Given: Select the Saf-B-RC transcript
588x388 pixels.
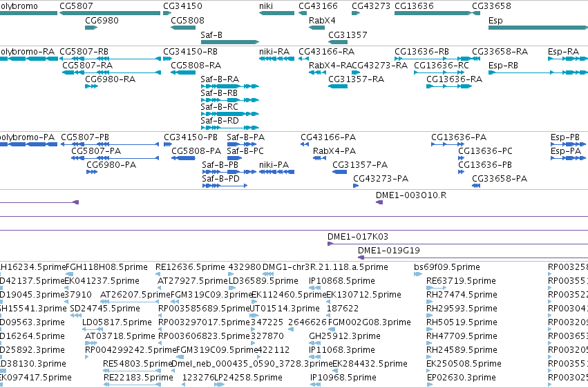Looking at the screenshot, I should (230, 114).
